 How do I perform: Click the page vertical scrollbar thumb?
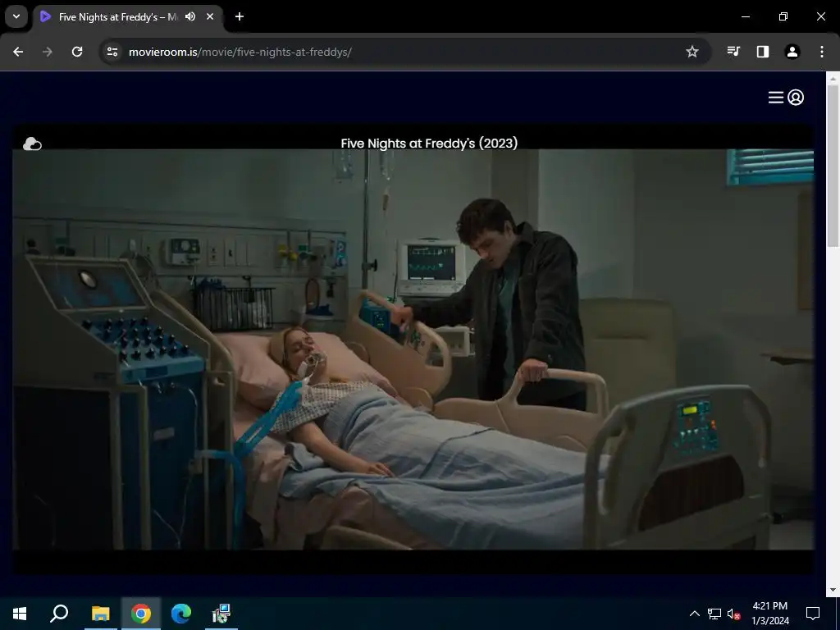833,166
